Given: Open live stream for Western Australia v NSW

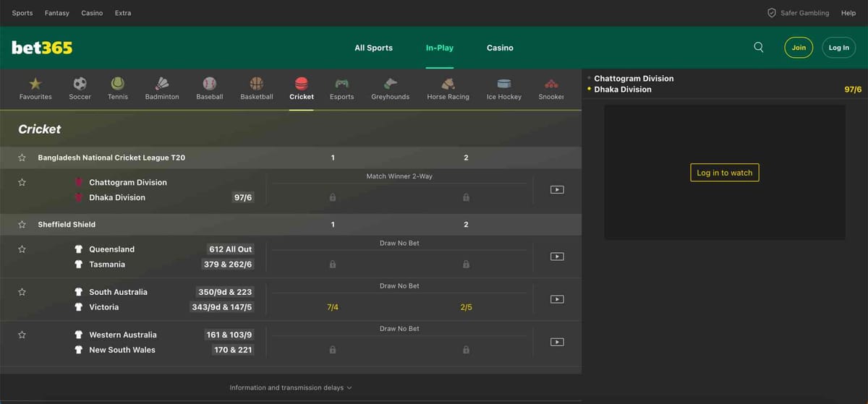Looking at the screenshot, I should (556, 342).
